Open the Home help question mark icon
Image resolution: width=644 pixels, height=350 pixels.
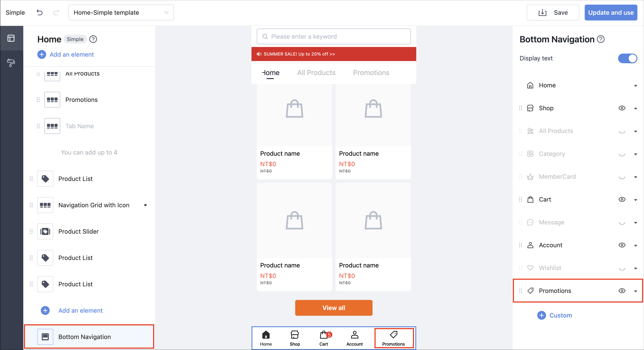coord(93,39)
